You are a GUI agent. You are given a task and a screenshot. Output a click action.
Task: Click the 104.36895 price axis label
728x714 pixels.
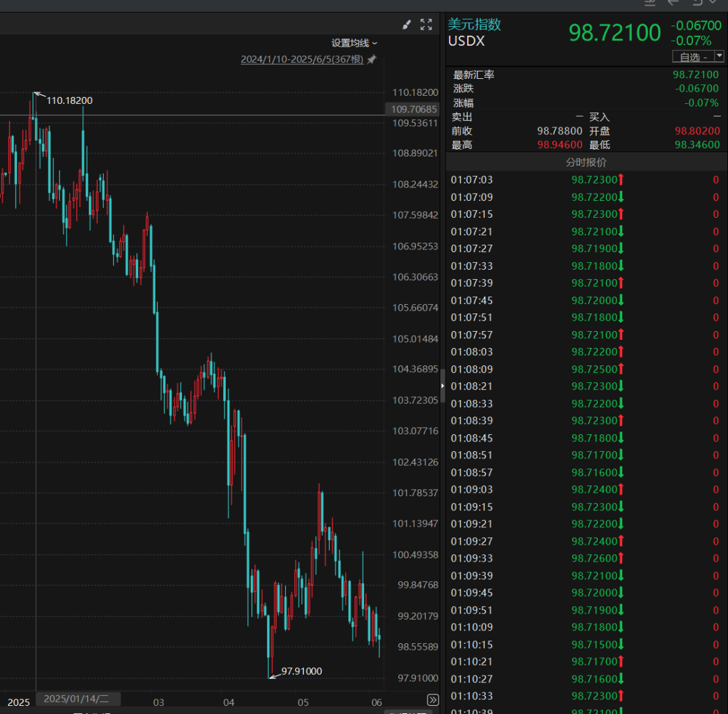coord(415,369)
